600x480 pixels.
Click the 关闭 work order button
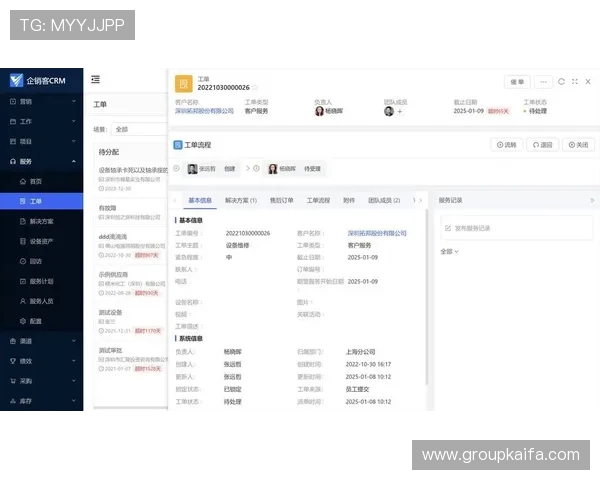click(x=578, y=145)
